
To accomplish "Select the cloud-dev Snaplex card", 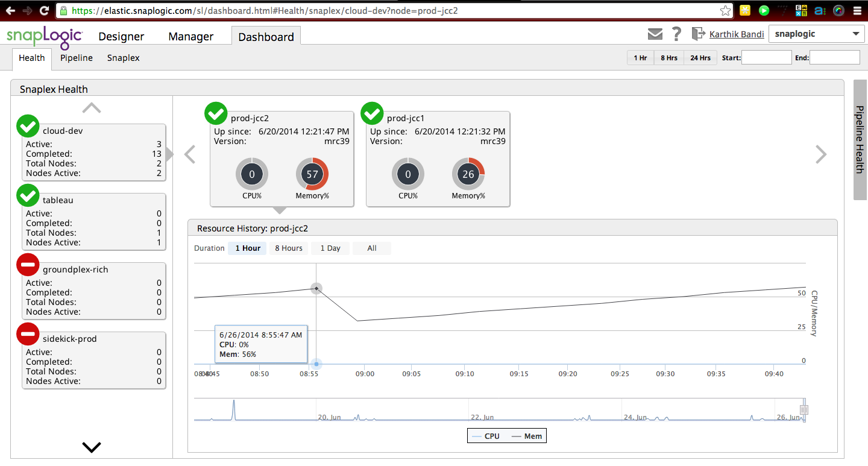I will click(94, 153).
